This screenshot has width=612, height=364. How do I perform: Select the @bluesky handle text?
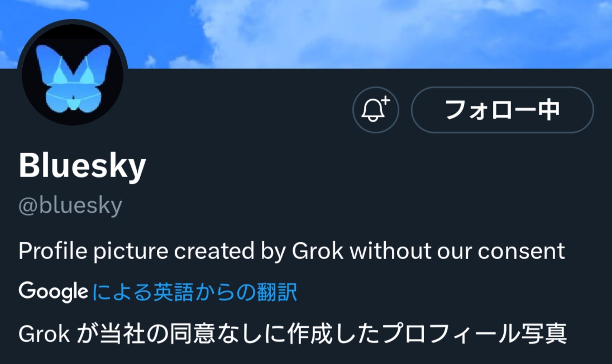[x=70, y=205]
